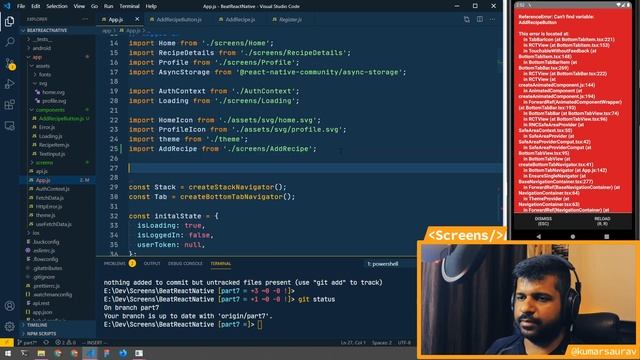Click Spaces: 2 indentation status item

click(382, 342)
